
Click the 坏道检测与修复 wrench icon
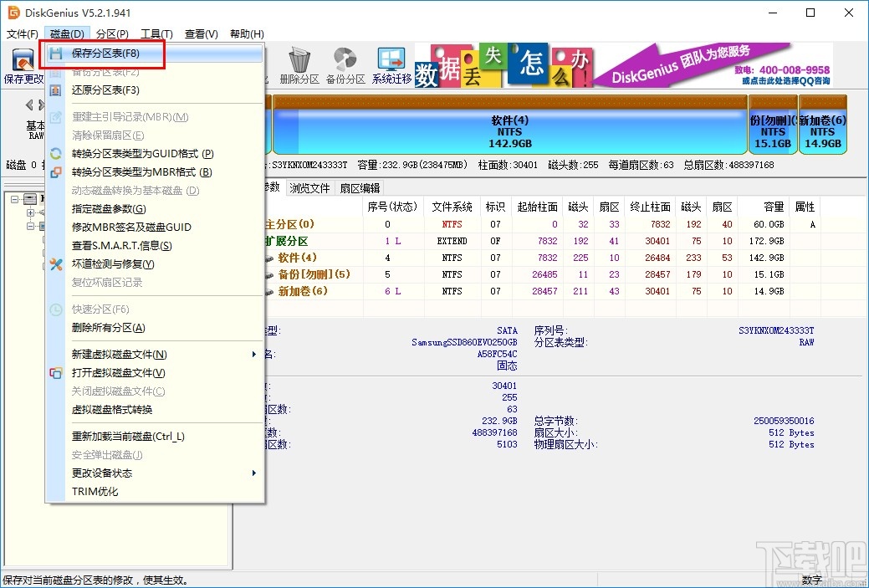click(x=56, y=264)
